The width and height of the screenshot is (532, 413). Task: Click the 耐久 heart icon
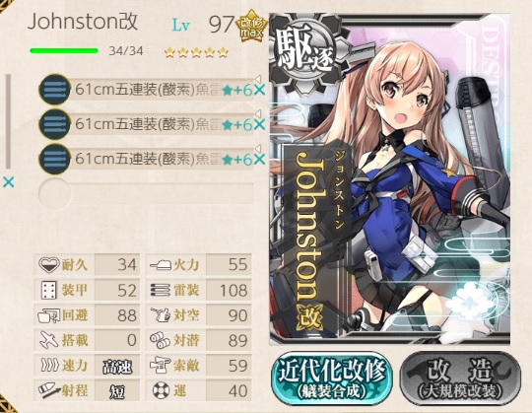coord(49,265)
